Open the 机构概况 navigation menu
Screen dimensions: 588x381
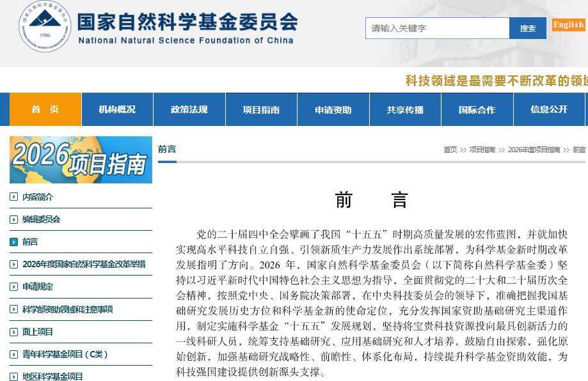(x=116, y=109)
